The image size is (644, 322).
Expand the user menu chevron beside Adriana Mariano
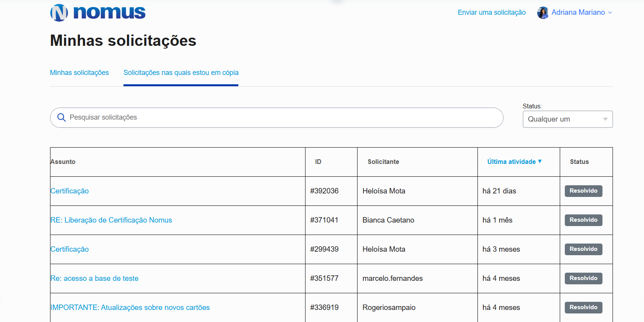point(610,13)
